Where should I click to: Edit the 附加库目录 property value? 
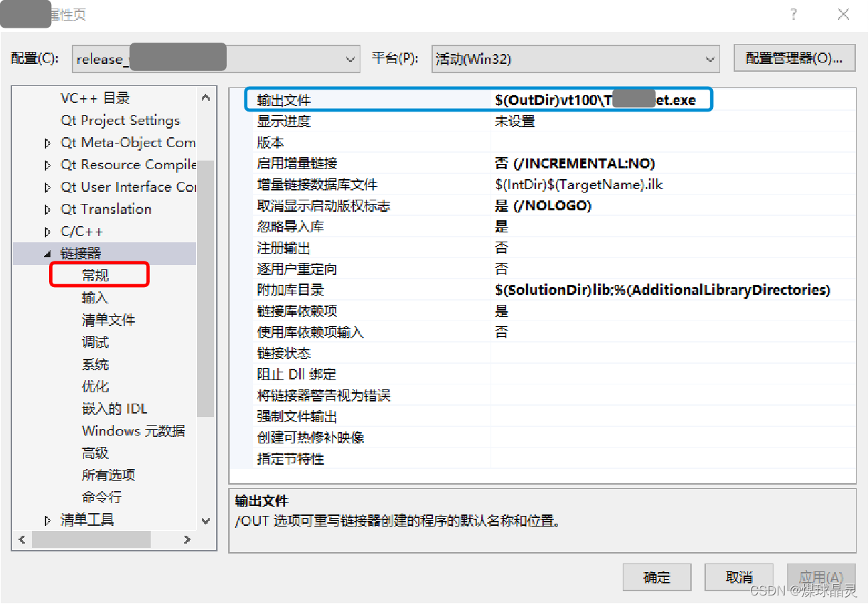pos(604,289)
